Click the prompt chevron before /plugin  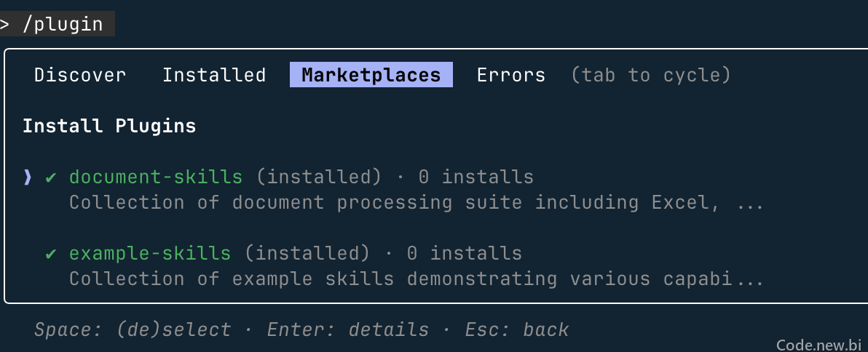click(x=4, y=24)
